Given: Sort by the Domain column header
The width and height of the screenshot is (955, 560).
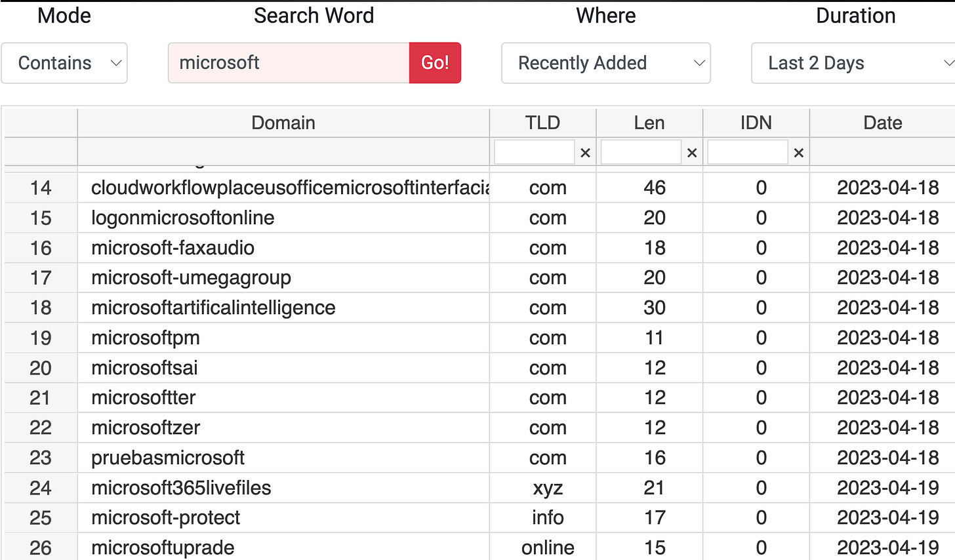Looking at the screenshot, I should tap(283, 123).
